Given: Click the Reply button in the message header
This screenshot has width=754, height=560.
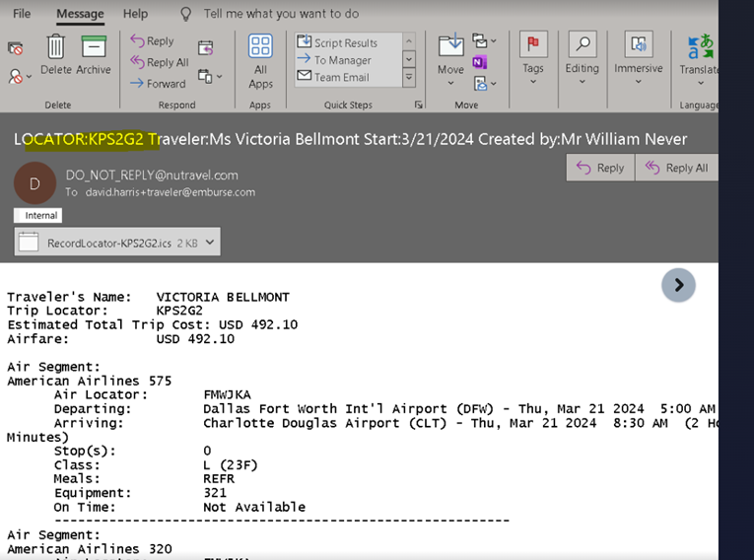Looking at the screenshot, I should pos(600,168).
